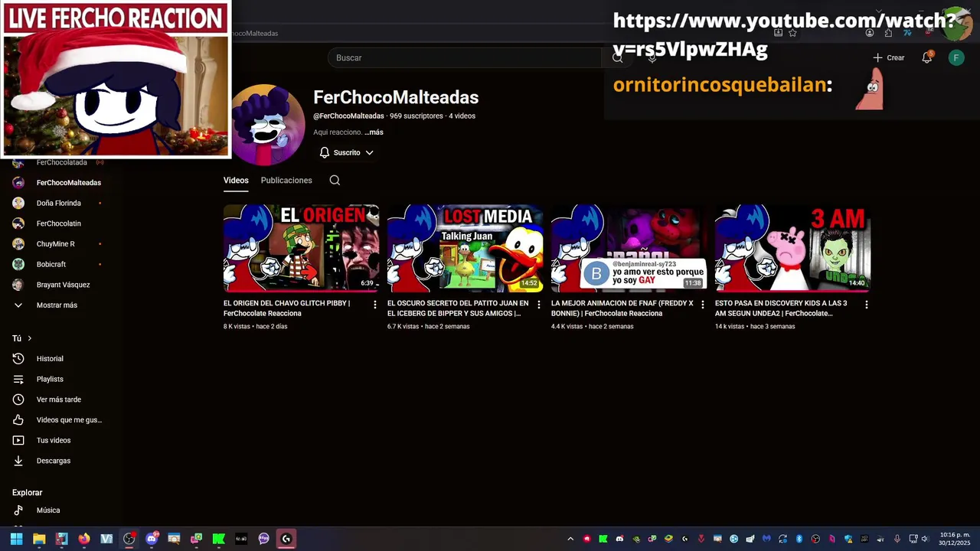
Task: Click the Bluetooth tray icon
Action: 799,539
